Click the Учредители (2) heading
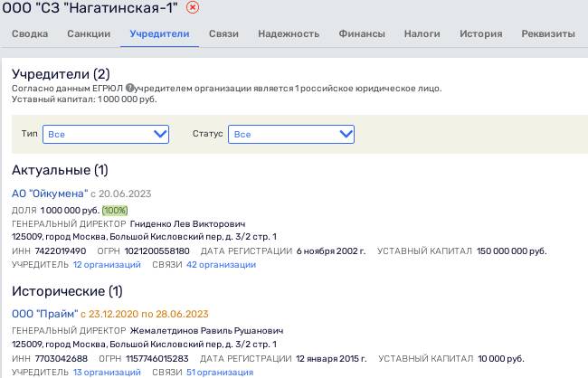 click(61, 74)
